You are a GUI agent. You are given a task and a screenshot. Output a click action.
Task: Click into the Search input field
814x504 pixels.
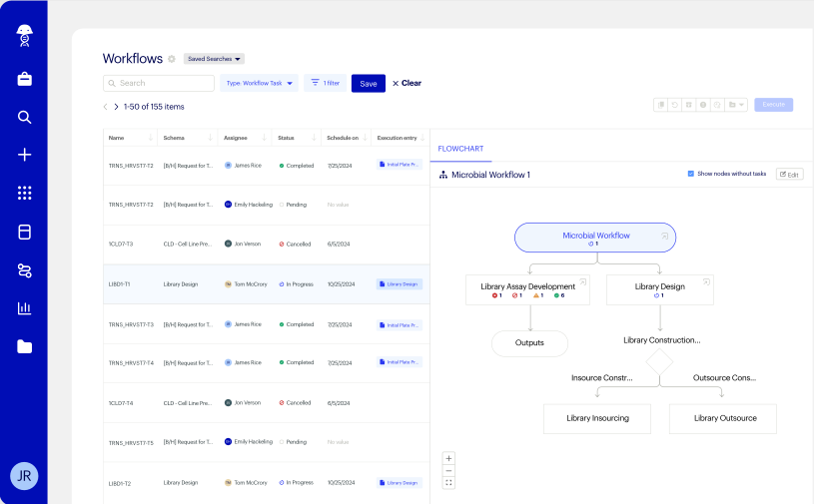click(x=160, y=84)
